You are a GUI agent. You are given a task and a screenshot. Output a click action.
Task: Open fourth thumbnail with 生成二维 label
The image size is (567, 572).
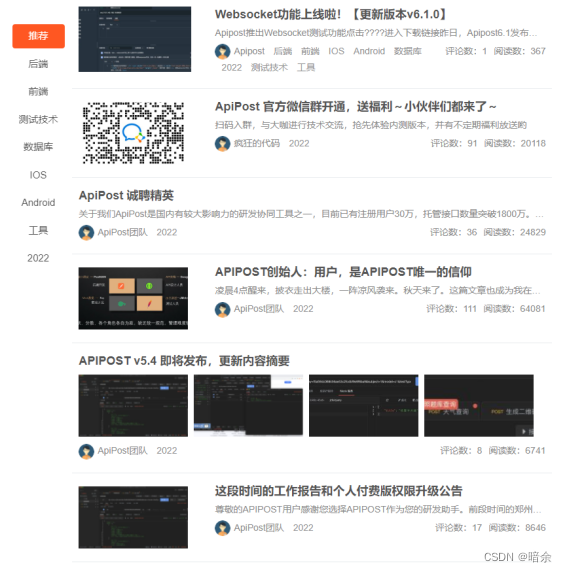479,406
